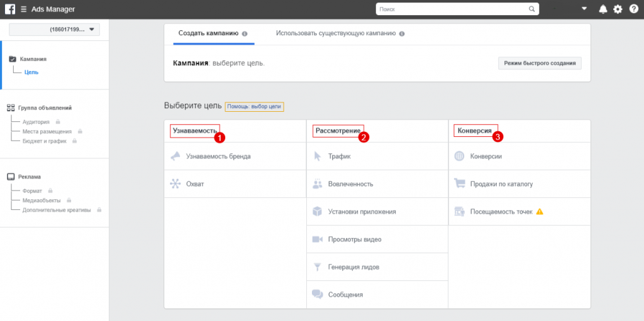Select Бюджет и график in the sidebar
The height and width of the screenshot is (321, 644).
[45, 141]
